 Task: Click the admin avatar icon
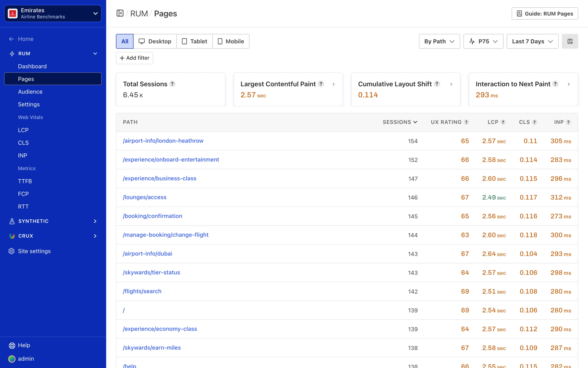12,359
